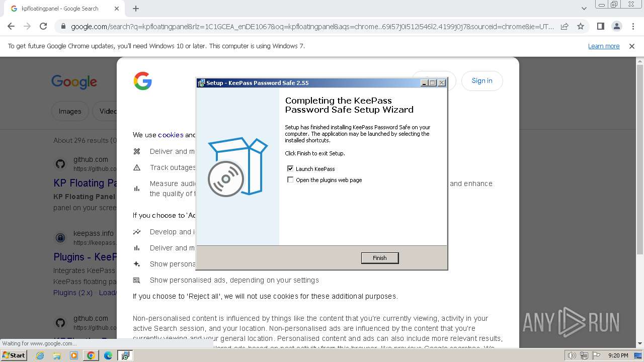Open Windows Start menu
The width and height of the screenshot is (644, 362).
click(x=14, y=355)
